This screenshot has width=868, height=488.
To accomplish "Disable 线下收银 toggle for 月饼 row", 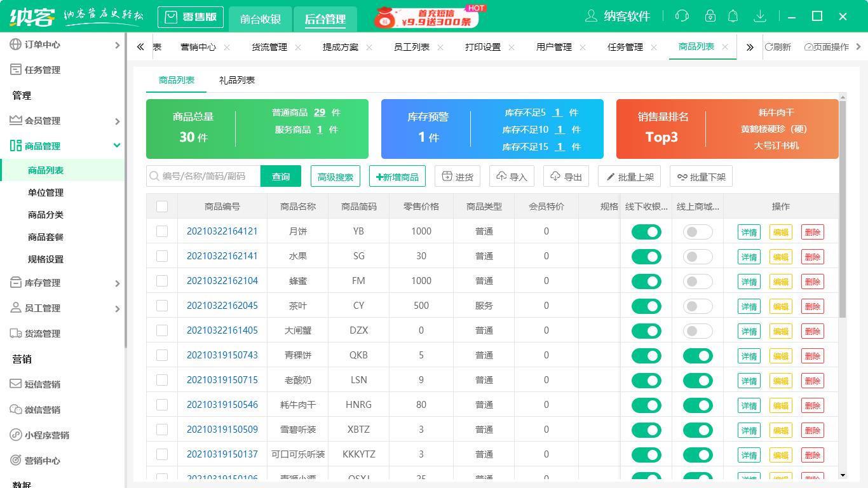I will 646,231.
